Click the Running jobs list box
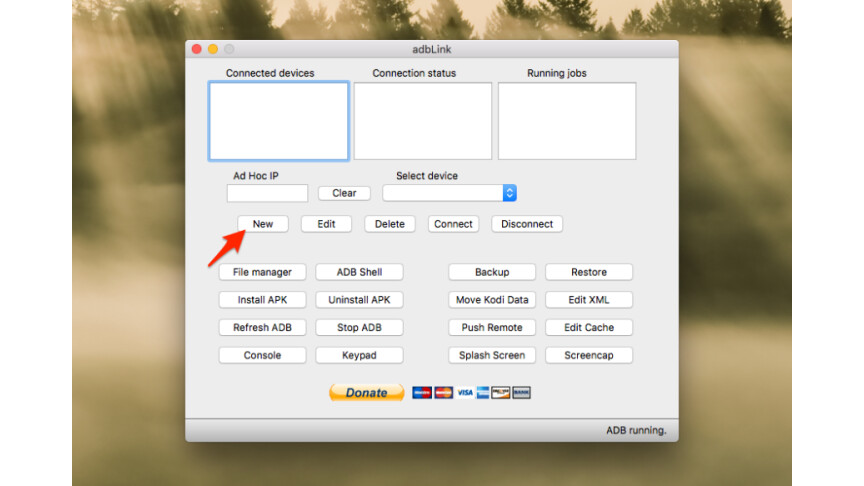Viewport: 864px width, 486px height. pos(567,121)
